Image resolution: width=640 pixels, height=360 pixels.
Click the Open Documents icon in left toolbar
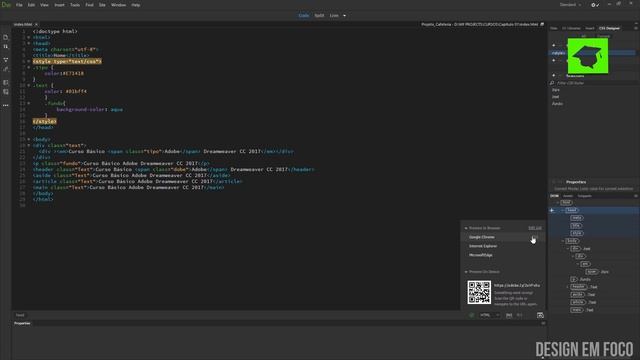6,38
